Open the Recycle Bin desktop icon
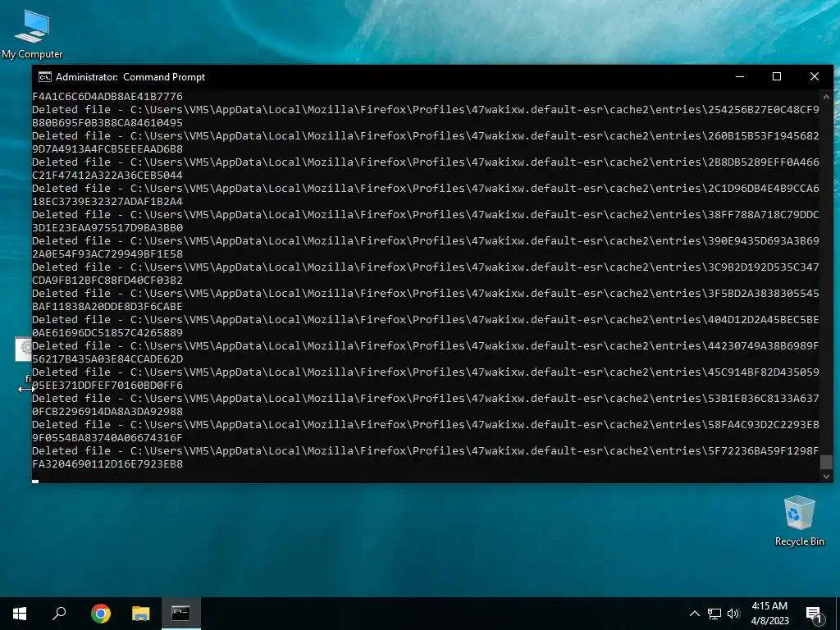 pos(799,521)
